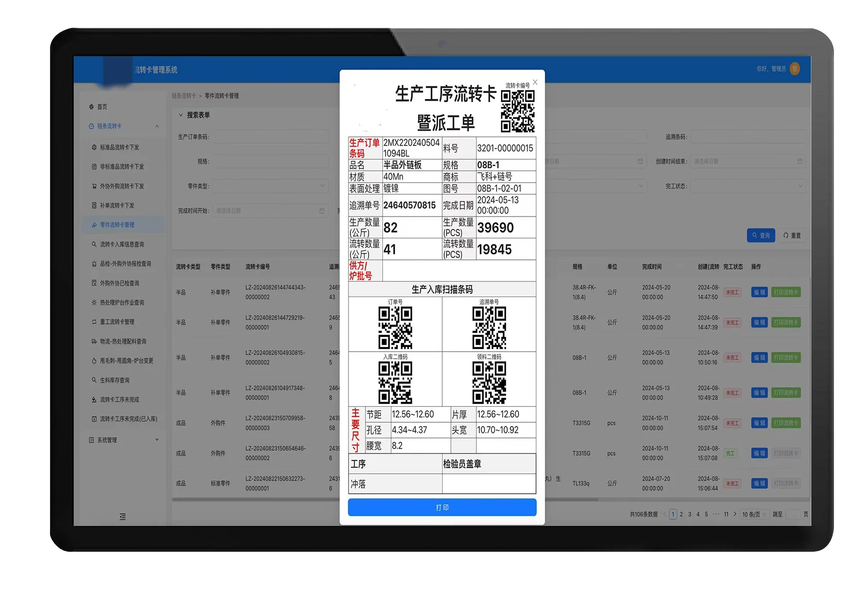Click 编辑 for row created 14:47:50
Screen dimensions: 868x593
[x=759, y=292]
